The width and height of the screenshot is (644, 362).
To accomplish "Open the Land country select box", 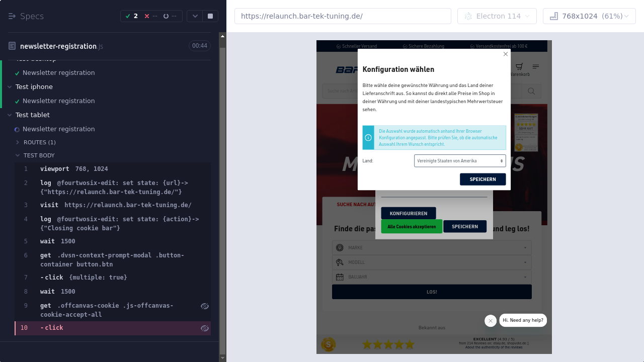I will [460, 161].
